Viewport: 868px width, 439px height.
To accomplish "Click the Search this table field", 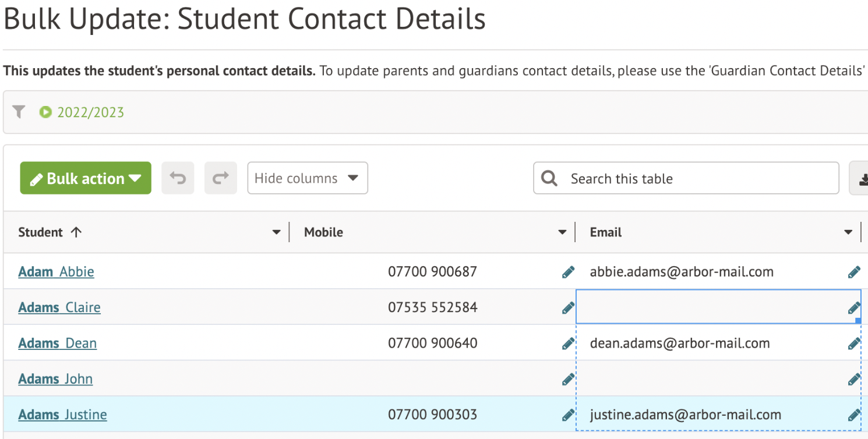I will (x=686, y=179).
